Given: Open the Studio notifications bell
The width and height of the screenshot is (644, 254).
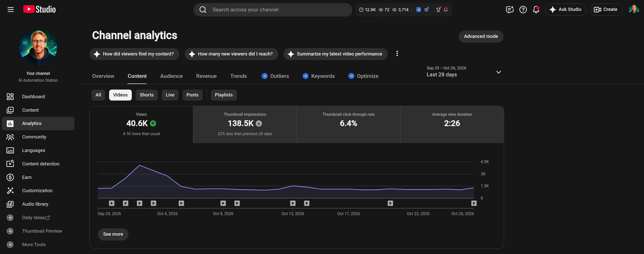Looking at the screenshot, I should click(x=536, y=10).
